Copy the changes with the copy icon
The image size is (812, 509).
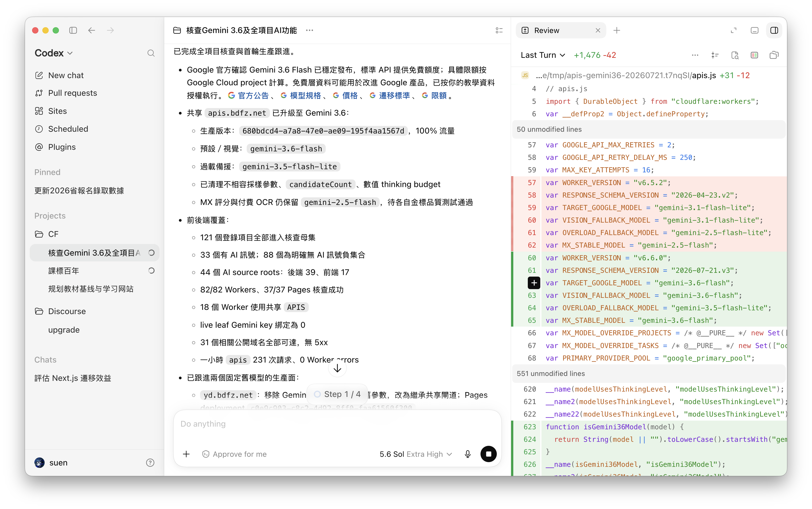(774, 55)
